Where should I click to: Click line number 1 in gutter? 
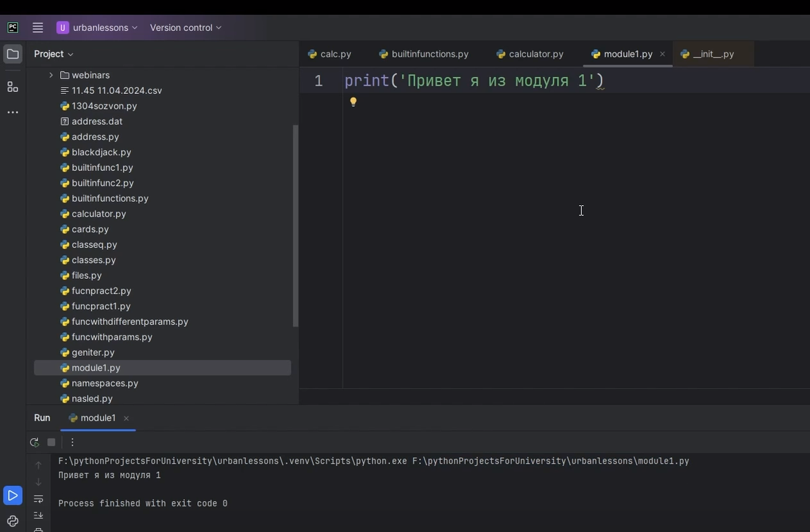319,81
